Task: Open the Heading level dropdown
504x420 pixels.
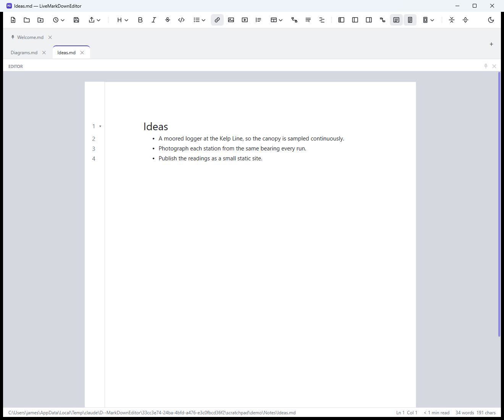Action: (x=123, y=20)
